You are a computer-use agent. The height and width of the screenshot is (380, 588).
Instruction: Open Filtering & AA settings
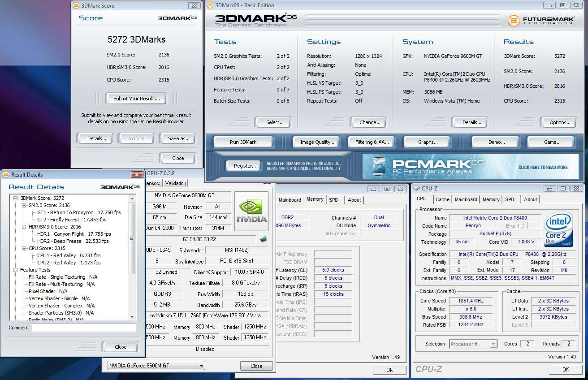pyautogui.click(x=372, y=142)
